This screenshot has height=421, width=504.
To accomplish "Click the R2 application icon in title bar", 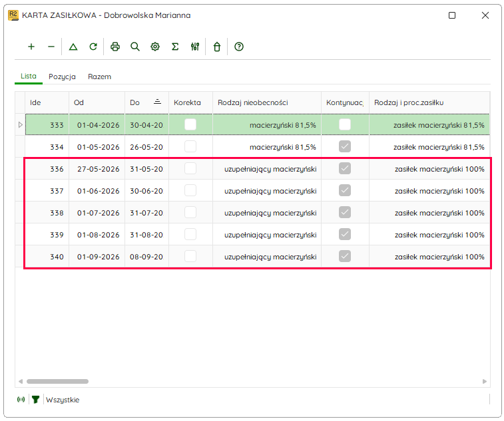I will point(13,15).
